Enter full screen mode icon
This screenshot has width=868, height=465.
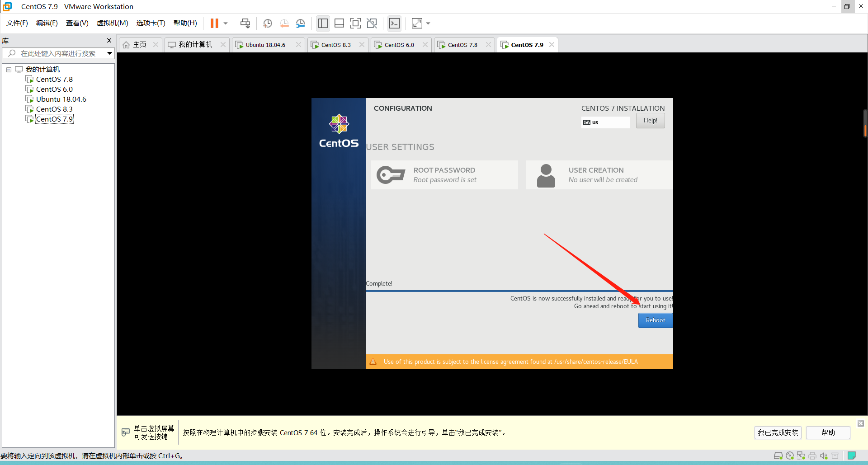pos(356,23)
